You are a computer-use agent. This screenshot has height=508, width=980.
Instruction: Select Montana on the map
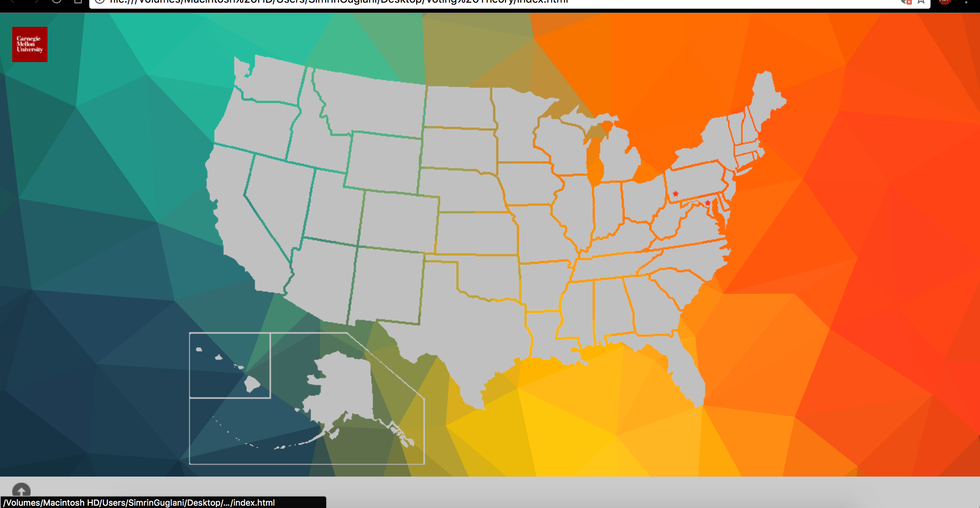(375, 105)
